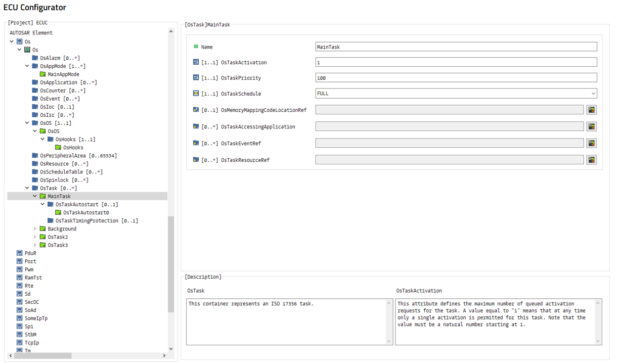Image resolution: width=618 pixels, height=364 pixels.
Task: Click the OsAlarm folder icon
Action: coord(35,58)
